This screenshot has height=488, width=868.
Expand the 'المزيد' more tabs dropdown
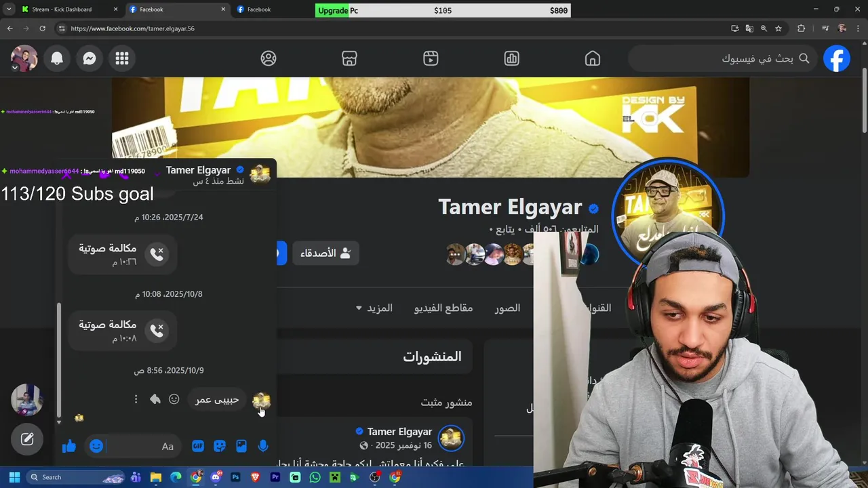(374, 308)
